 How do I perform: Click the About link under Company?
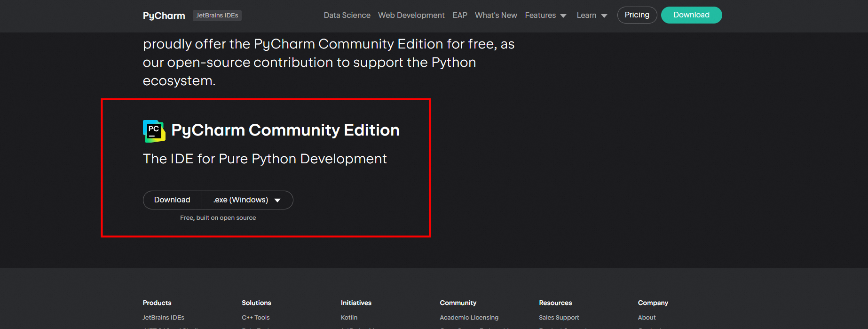647,318
